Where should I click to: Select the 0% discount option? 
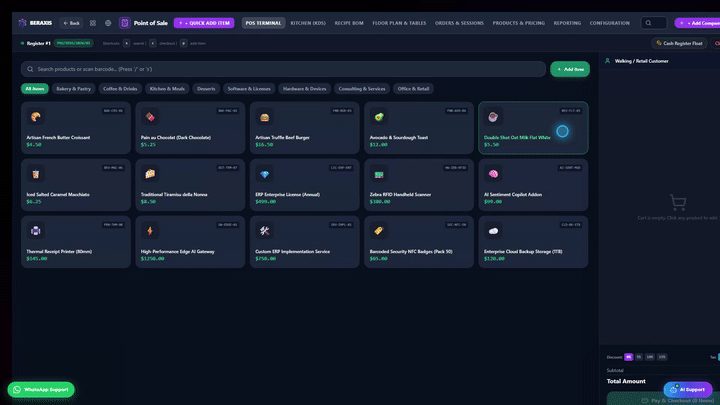[629, 357]
